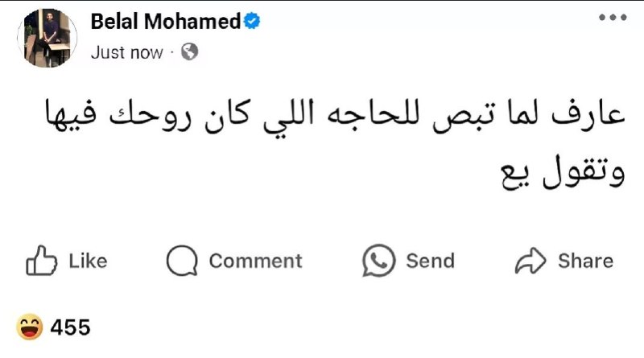Click the speech-bubble Comment icon

point(182,261)
